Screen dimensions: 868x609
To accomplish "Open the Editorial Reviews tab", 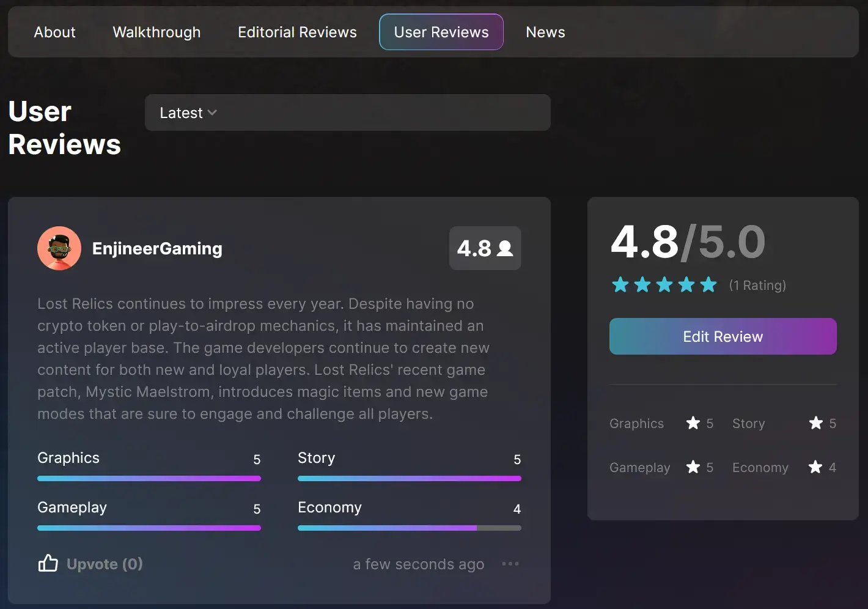I will coord(297,32).
